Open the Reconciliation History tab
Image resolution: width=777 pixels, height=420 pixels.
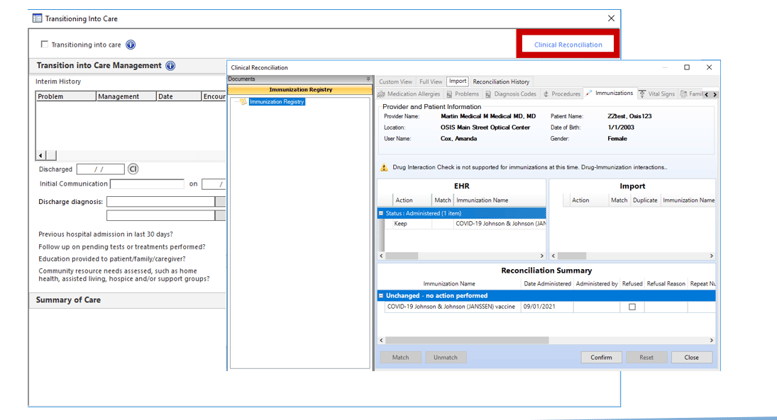click(x=501, y=82)
